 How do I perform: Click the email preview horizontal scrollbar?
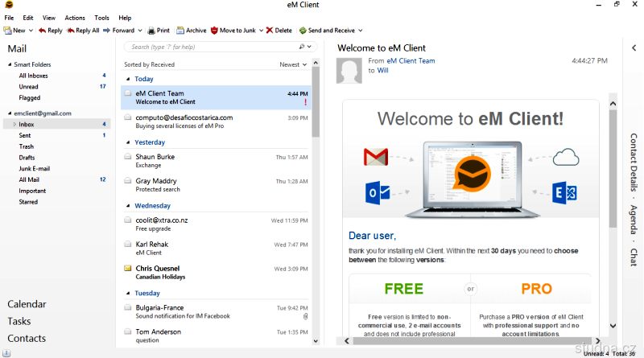click(473, 341)
